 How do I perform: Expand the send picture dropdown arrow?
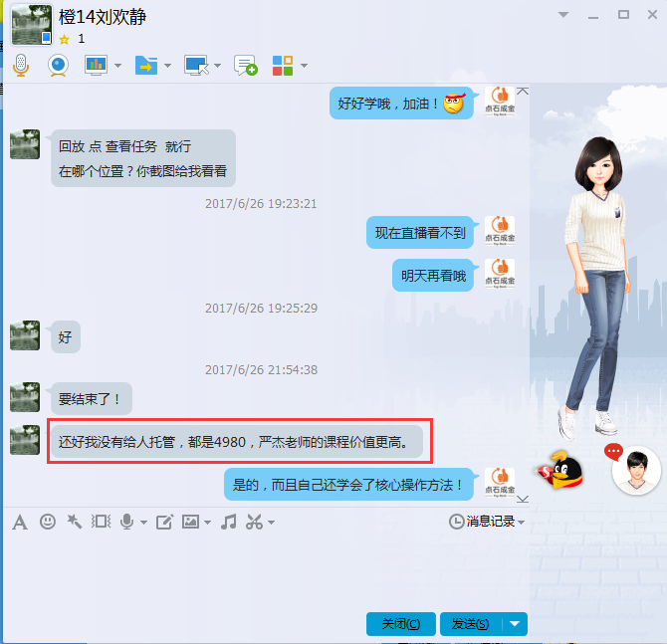pos(208,523)
